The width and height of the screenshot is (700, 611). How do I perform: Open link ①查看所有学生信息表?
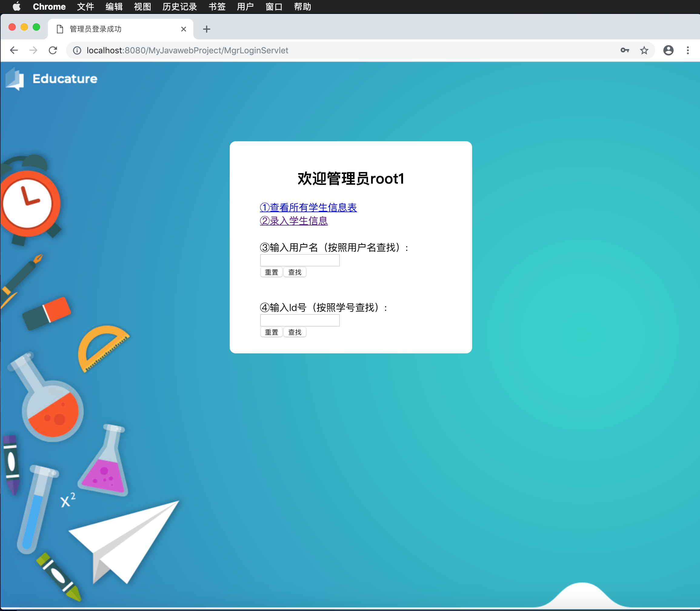(308, 207)
